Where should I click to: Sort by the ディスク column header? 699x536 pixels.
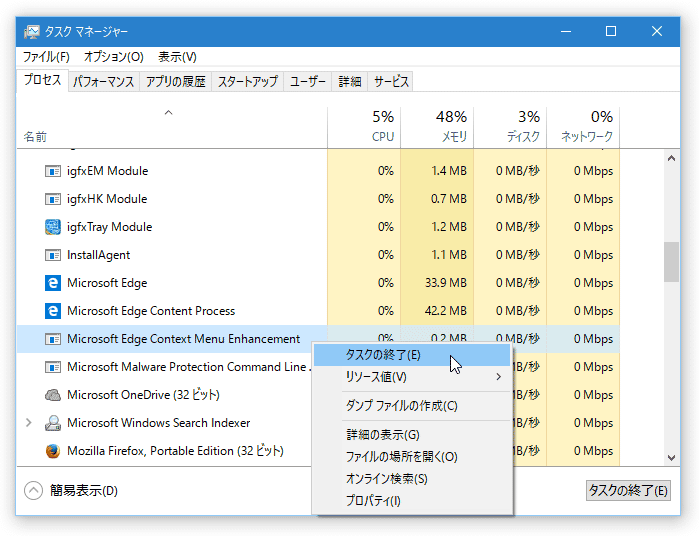[x=510, y=127]
